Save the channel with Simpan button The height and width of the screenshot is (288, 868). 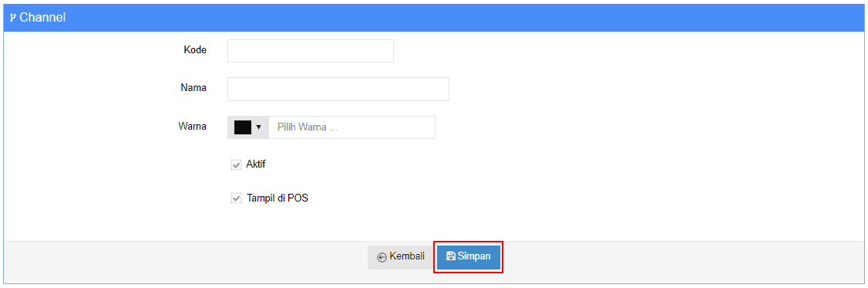point(469,257)
